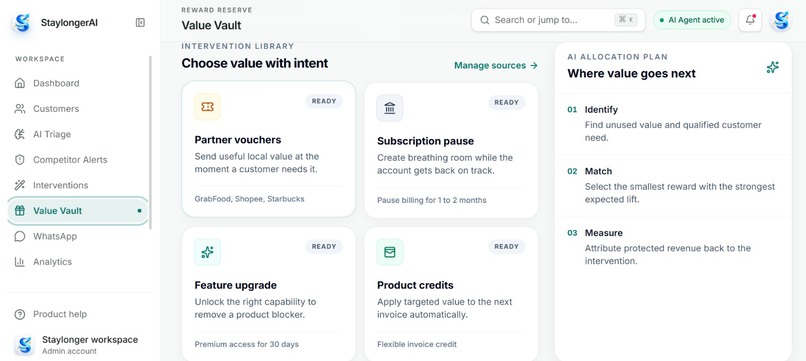Click the Manage sources link
This screenshot has width=806, height=361.
pos(496,65)
